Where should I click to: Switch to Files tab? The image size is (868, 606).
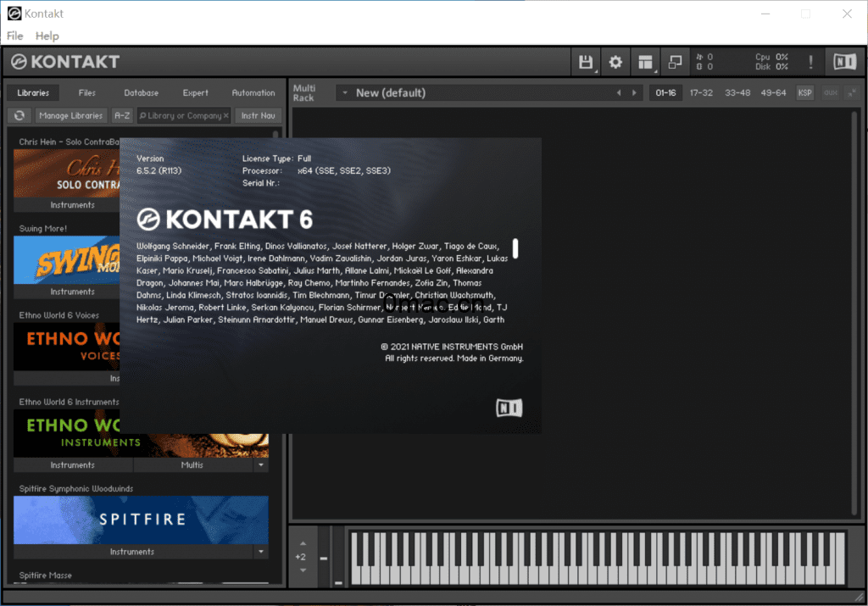pos(87,93)
